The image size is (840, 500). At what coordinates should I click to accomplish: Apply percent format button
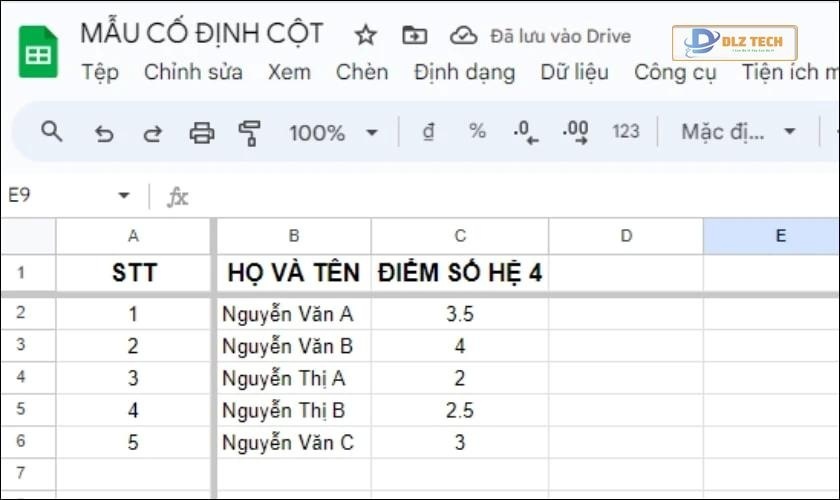(477, 132)
